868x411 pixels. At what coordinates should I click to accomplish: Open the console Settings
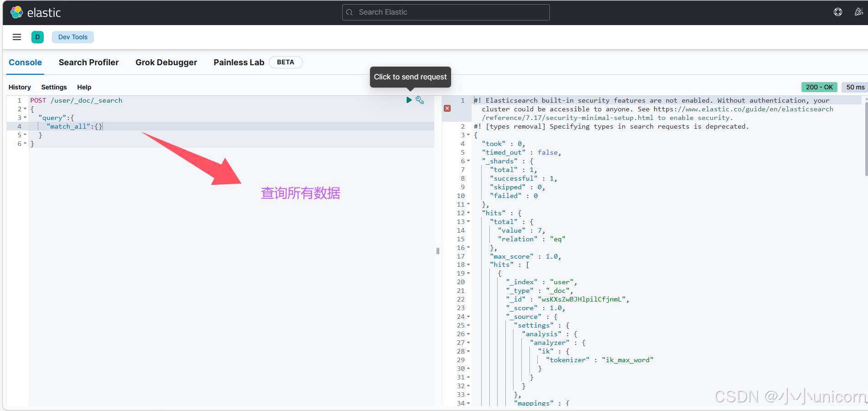(54, 87)
